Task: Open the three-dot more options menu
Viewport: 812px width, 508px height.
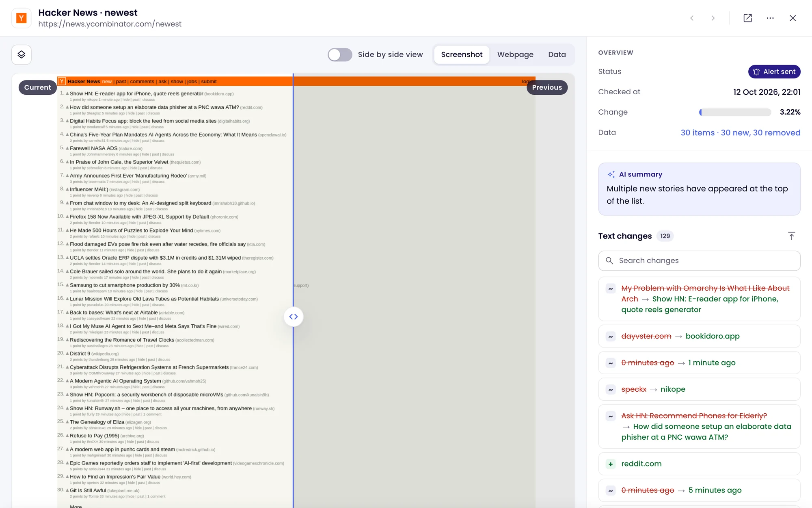Action: [770, 18]
